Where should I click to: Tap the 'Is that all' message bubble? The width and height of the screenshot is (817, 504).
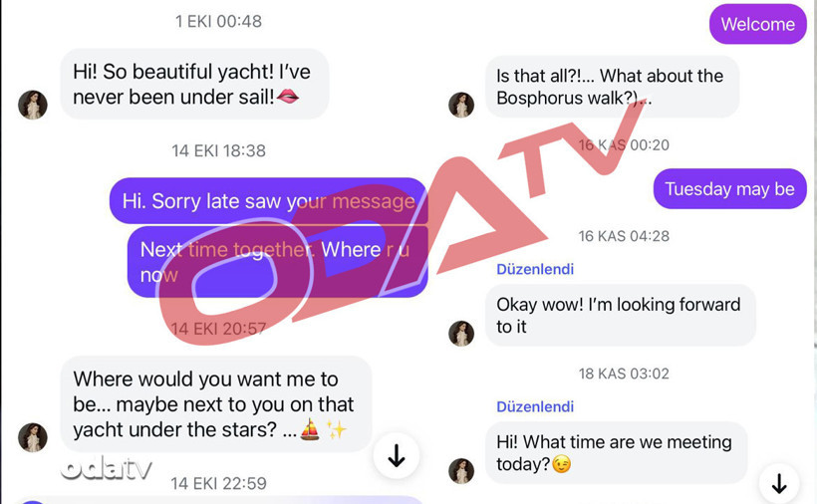612,87
